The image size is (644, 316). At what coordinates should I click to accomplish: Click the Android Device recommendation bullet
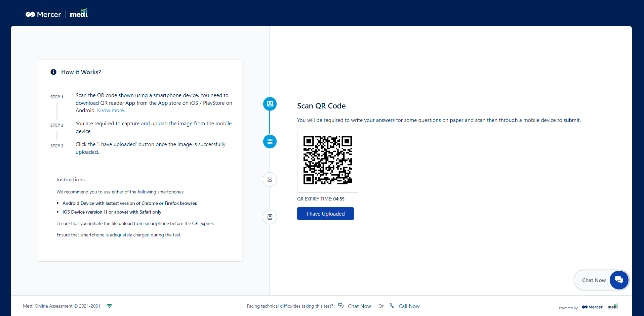130,203
